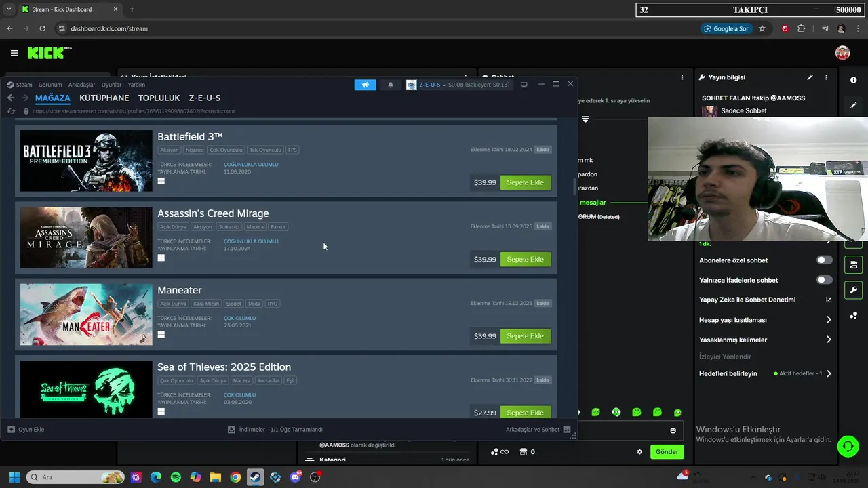Reload the Steam wishlist page
The width and height of the screenshot is (868, 488).
coord(12,111)
